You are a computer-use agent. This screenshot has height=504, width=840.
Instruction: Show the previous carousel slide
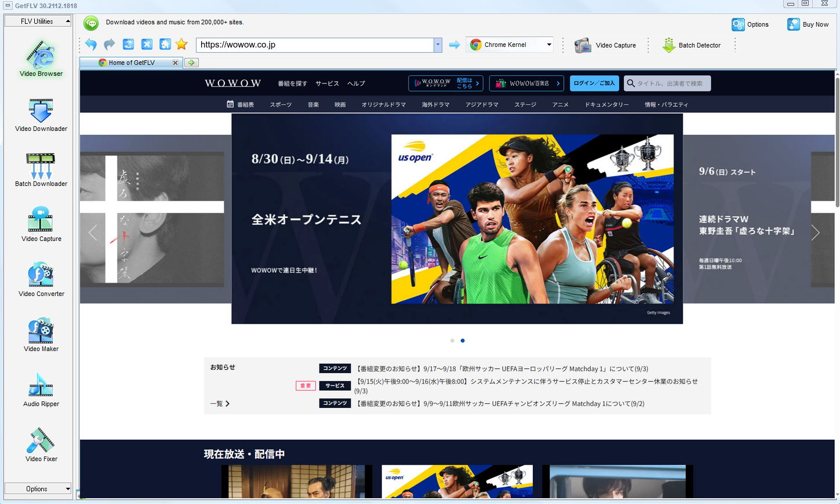[x=93, y=232]
